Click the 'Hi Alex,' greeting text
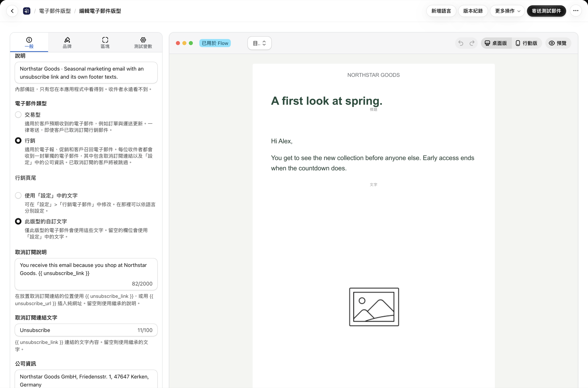The image size is (588, 388). 282,141
